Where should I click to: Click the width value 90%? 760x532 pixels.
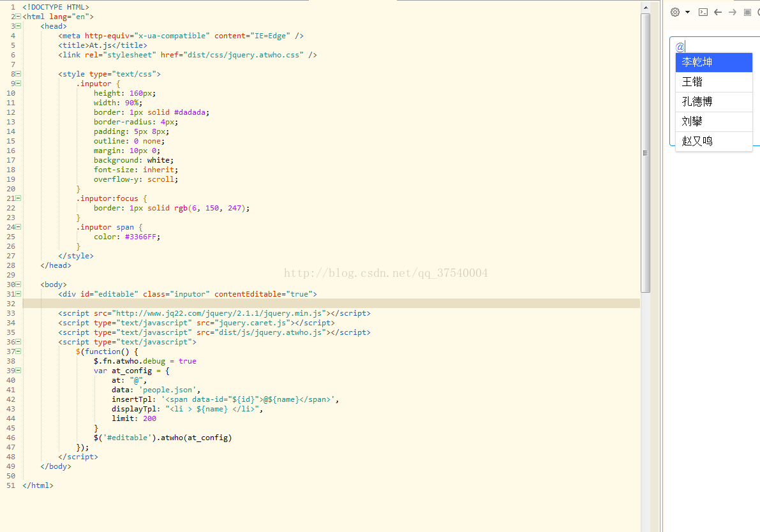coord(132,103)
